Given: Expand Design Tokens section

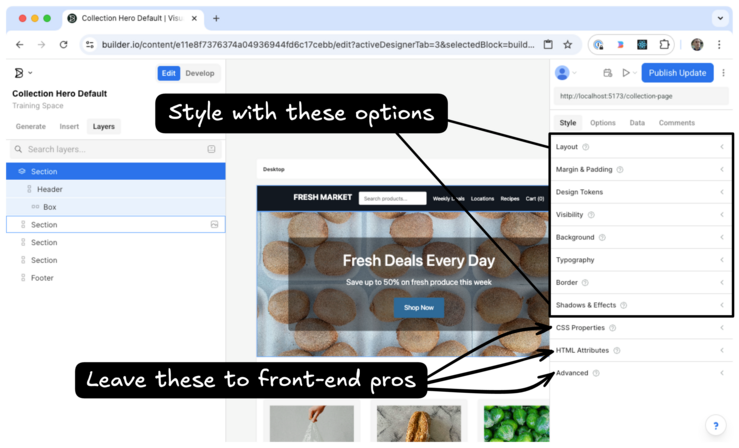Looking at the screenshot, I should tap(641, 192).
